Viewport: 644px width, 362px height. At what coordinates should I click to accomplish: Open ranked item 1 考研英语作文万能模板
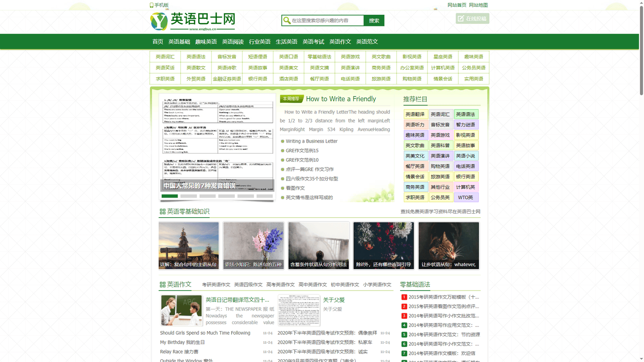pos(444,297)
